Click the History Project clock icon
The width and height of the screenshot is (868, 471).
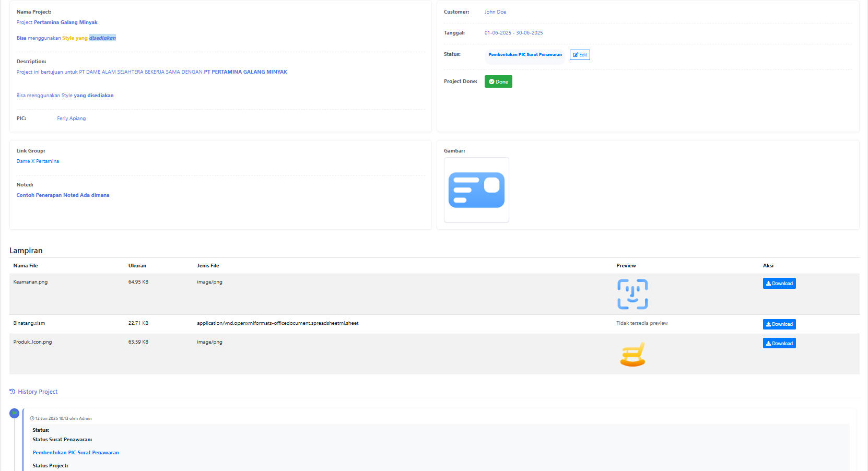pos(13,392)
